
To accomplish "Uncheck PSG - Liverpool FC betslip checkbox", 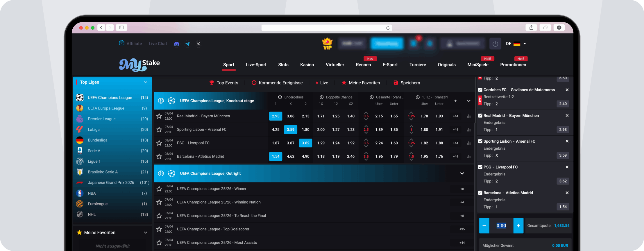I will point(480,167).
